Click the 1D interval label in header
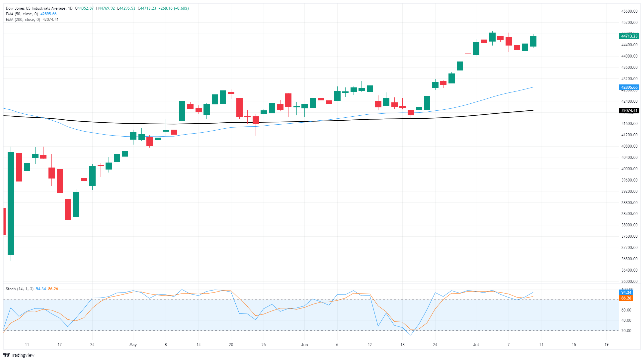Screen dimensions: 644x361 [x=70, y=8]
